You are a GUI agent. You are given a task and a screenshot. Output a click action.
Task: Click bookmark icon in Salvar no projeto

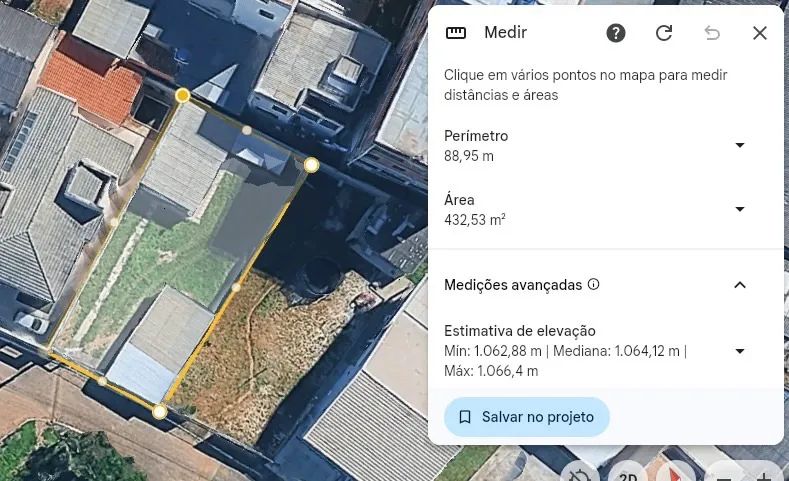(465, 417)
